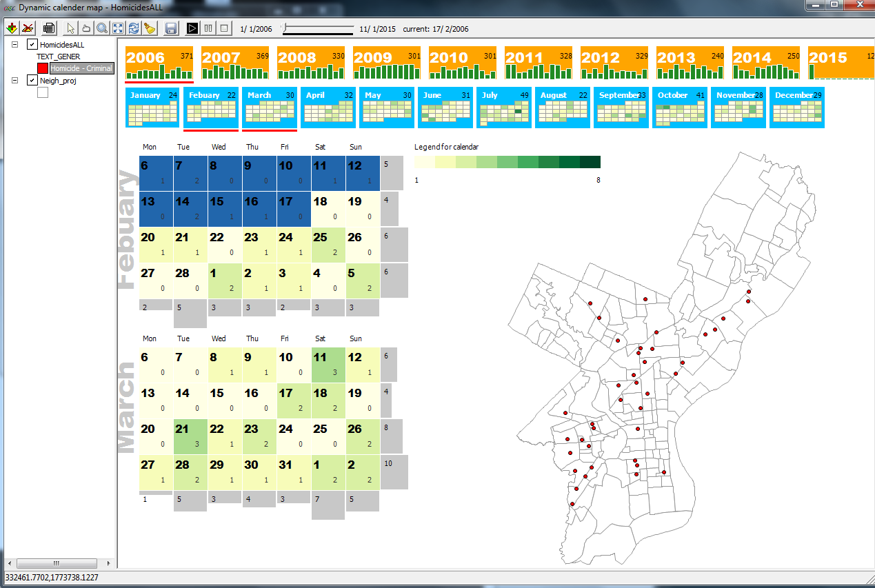Select the 2008 year tile
This screenshot has height=588, width=875.
point(312,63)
